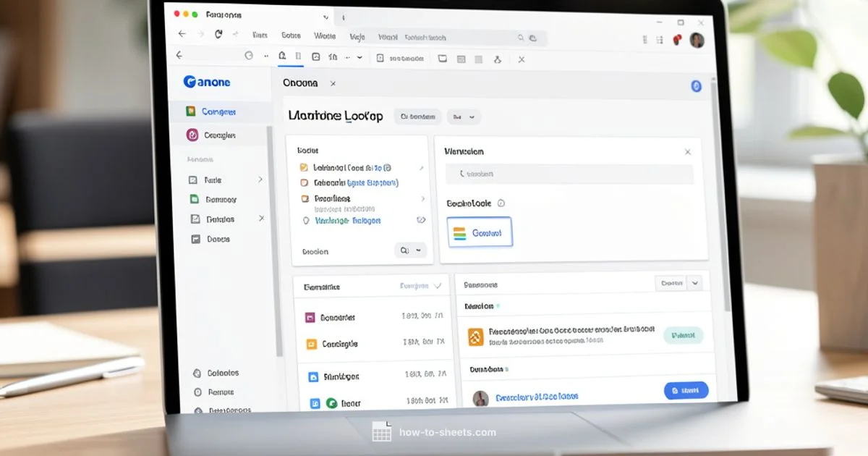Click the search field in the right panel
The width and height of the screenshot is (868, 456).
[569, 174]
